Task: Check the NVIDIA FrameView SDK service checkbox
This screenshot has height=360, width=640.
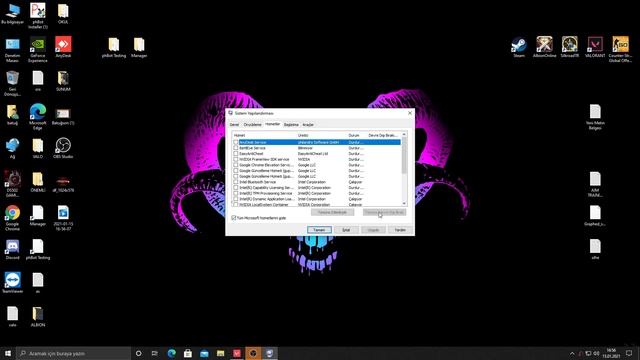Action: 236,159
